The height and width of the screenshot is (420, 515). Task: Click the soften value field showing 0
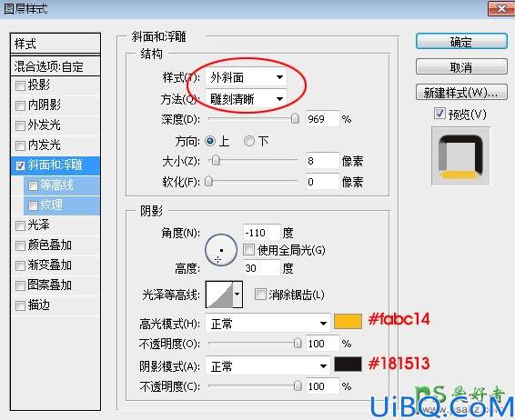click(x=322, y=181)
